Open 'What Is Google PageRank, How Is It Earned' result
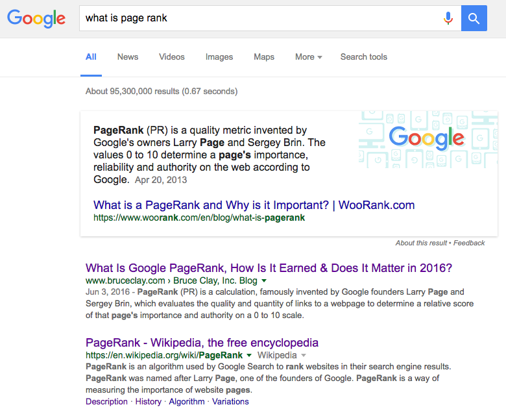This screenshot has width=506, height=420. coord(269,268)
